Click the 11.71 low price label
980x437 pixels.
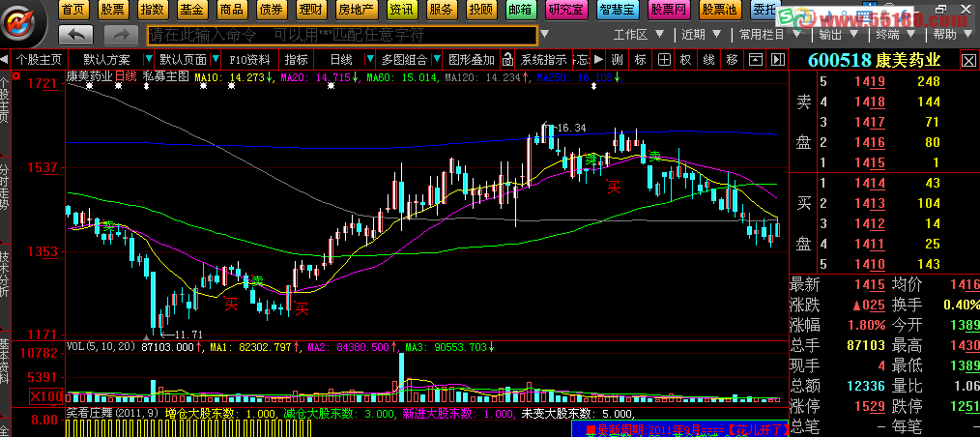click(x=188, y=335)
